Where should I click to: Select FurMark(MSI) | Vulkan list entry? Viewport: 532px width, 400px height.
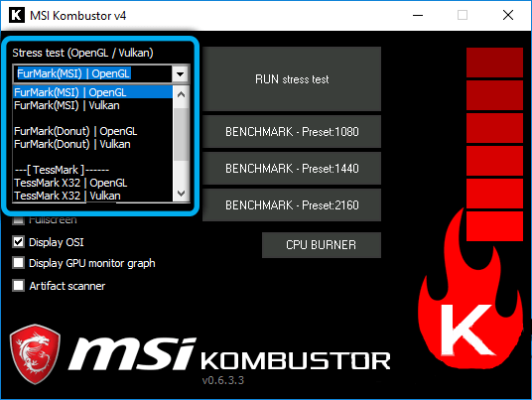[x=92, y=105]
